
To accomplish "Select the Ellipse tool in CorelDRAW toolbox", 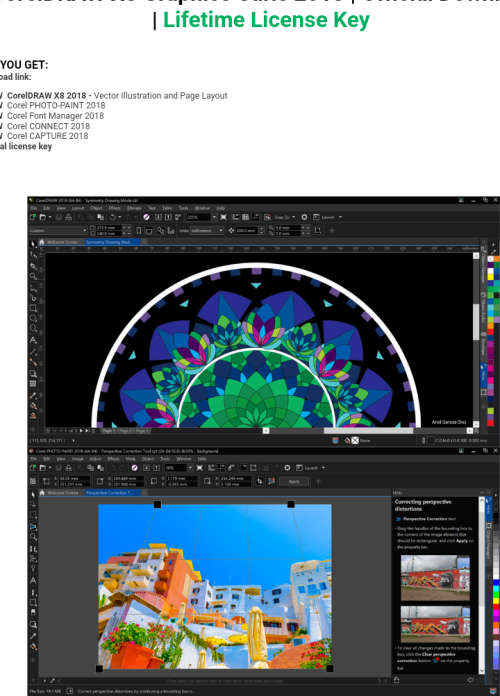I will click(33, 318).
